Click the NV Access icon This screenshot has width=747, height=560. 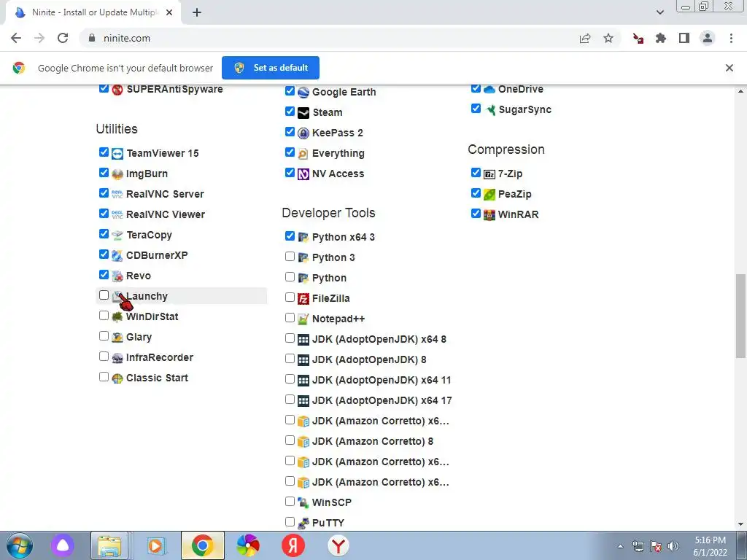tap(303, 174)
